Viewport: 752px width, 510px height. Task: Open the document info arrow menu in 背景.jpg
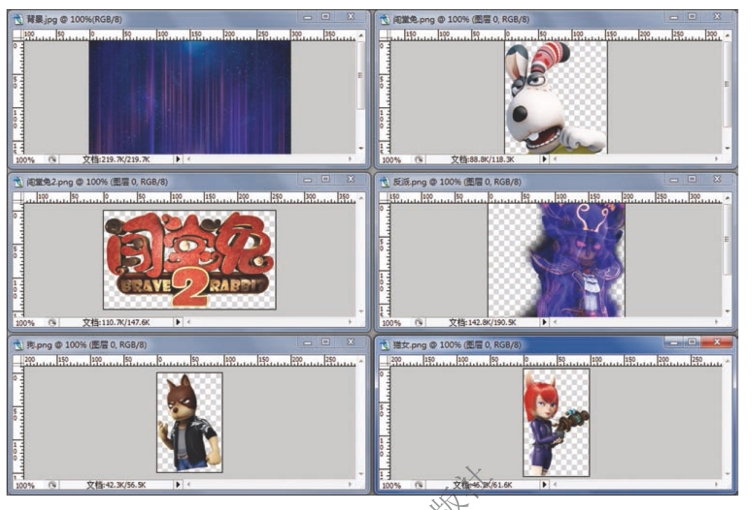coord(179,159)
